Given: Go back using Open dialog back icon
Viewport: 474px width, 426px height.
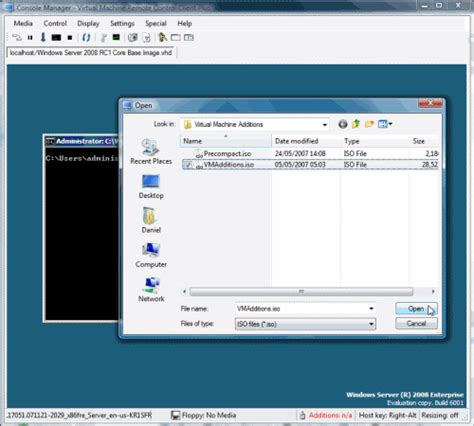Looking at the screenshot, I should (x=343, y=124).
